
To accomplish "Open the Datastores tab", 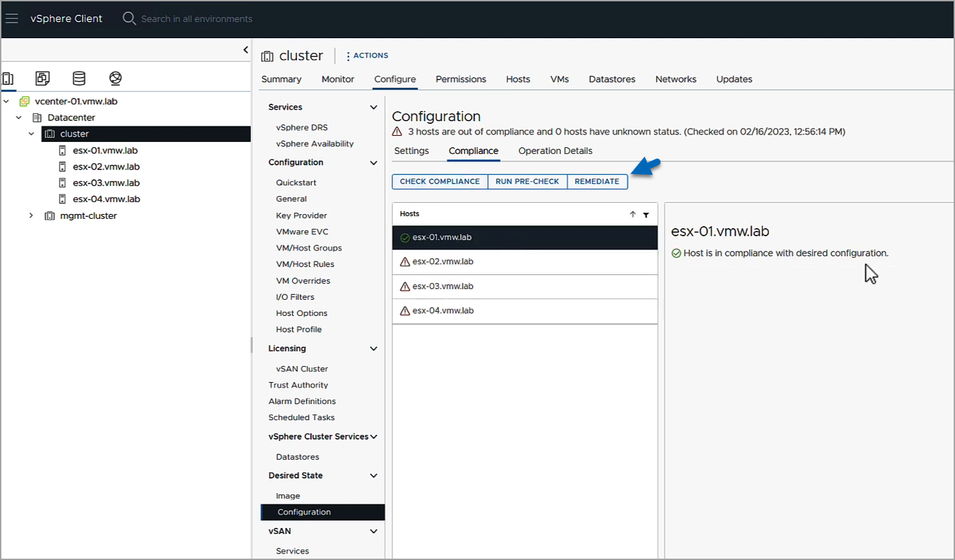I will 612,79.
